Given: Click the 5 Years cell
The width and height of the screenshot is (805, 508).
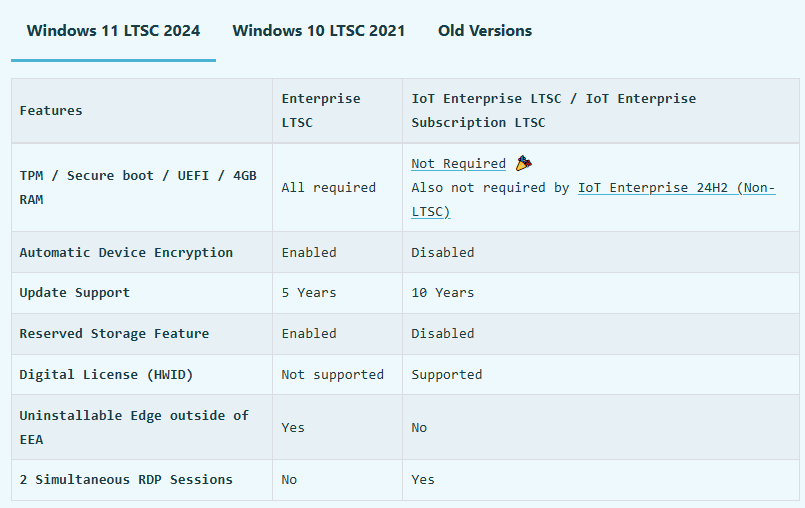Looking at the screenshot, I should tap(309, 293).
